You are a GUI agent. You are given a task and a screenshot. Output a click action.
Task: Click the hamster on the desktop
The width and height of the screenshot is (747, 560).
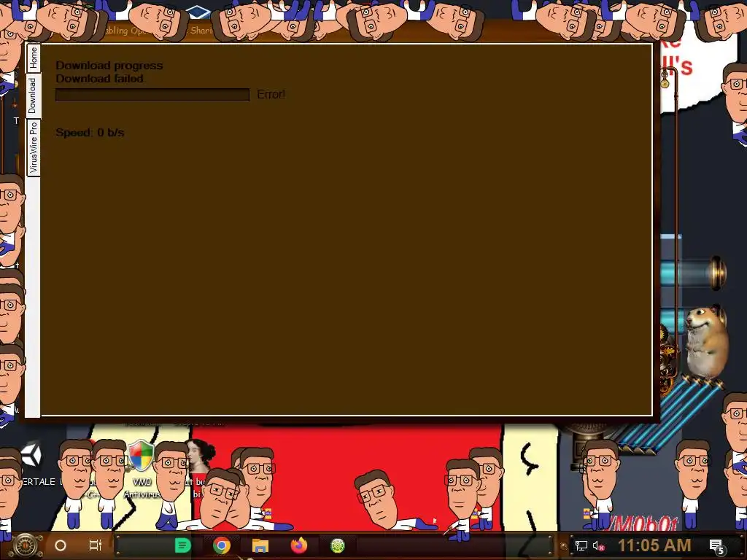[x=706, y=343]
